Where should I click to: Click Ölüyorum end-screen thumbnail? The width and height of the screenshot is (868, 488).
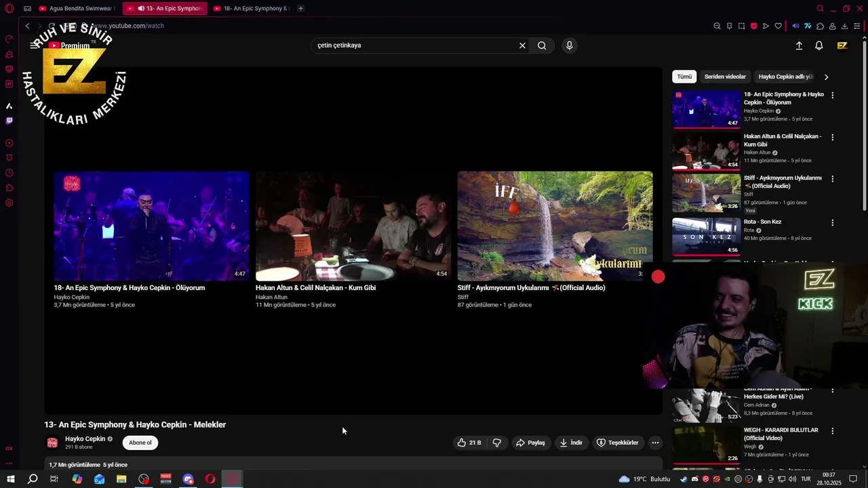(x=152, y=226)
